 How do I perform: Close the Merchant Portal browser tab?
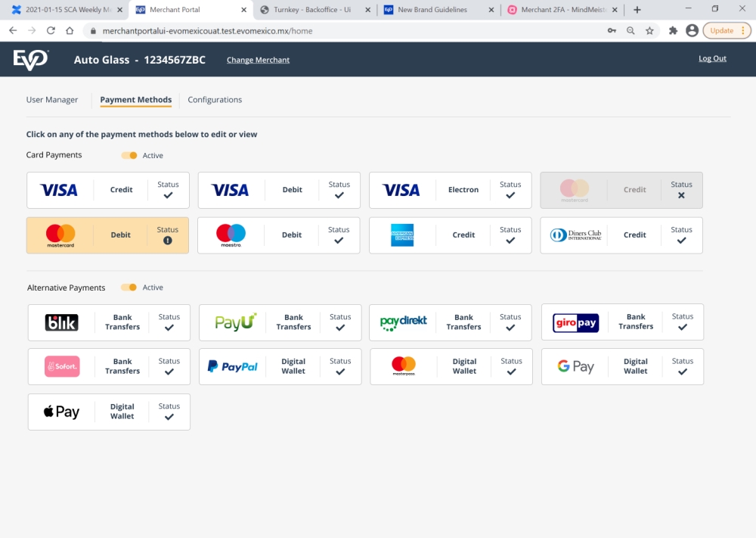coord(244,10)
